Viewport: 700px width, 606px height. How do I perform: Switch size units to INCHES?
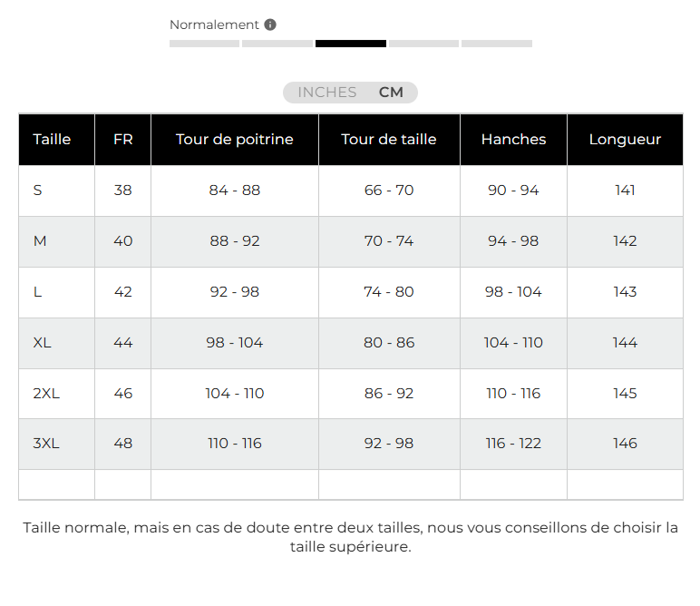click(x=326, y=93)
